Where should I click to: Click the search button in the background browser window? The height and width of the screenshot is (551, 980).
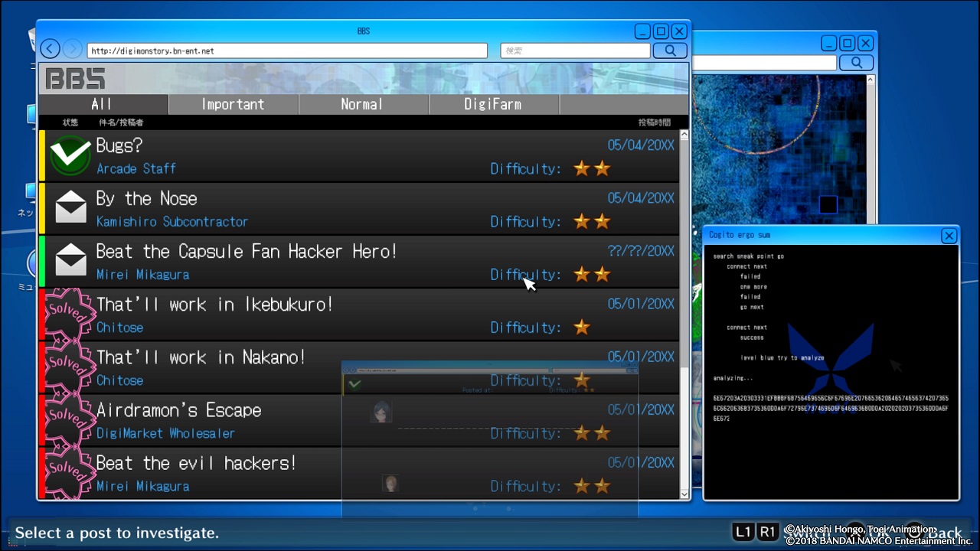857,63
